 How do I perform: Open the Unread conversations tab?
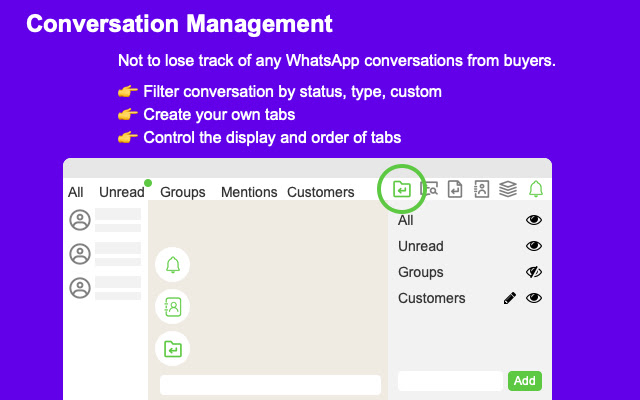click(x=122, y=192)
